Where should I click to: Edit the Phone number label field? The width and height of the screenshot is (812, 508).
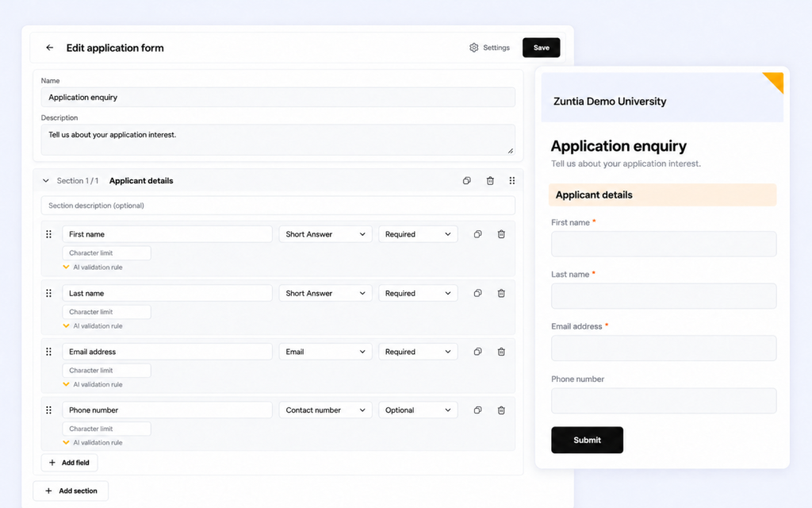167,410
